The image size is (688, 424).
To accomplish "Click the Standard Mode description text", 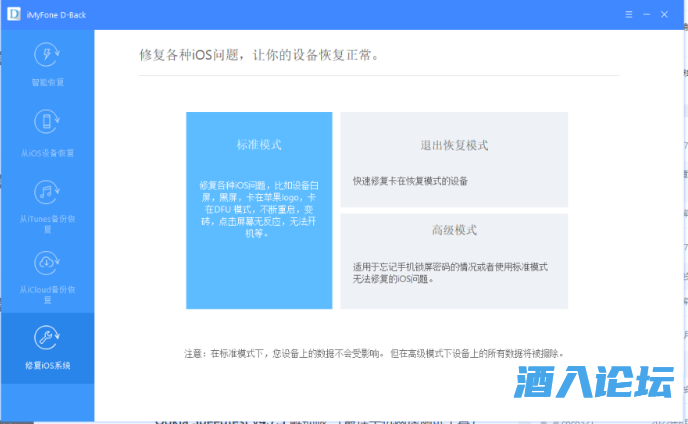I will click(259, 212).
